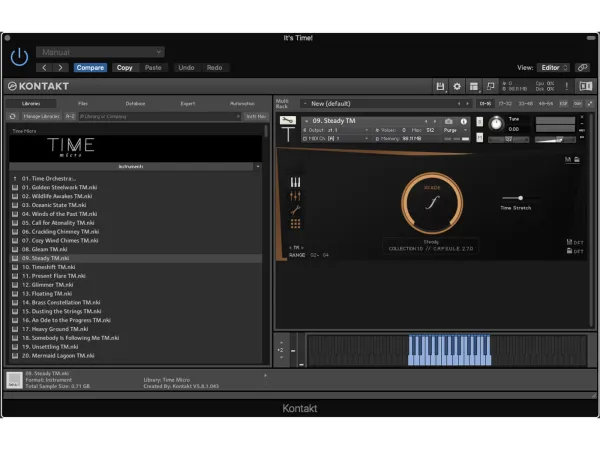The height and width of the screenshot is (450, 600).
Task: Open the MIDI Ch dropdown
Action: 336,139
